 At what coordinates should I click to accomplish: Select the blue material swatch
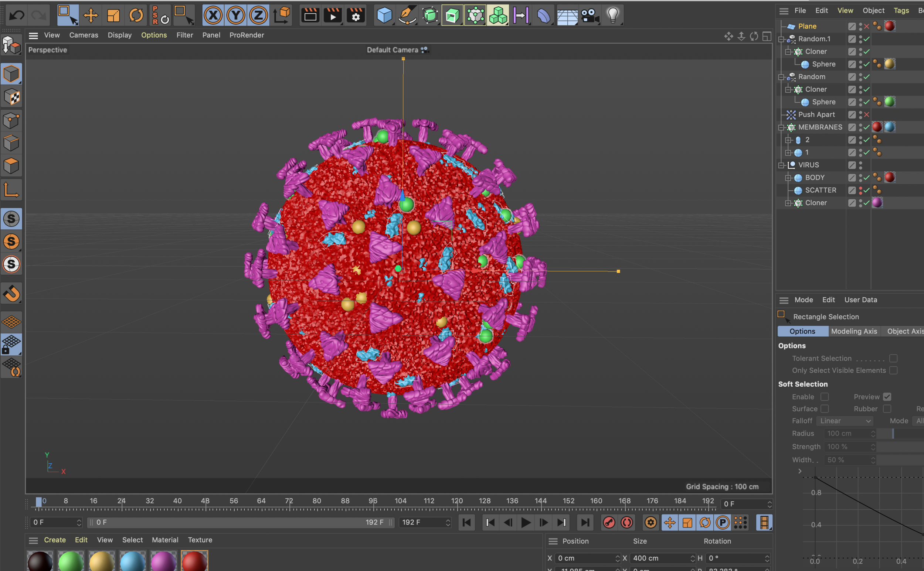[x=133, y=561]
